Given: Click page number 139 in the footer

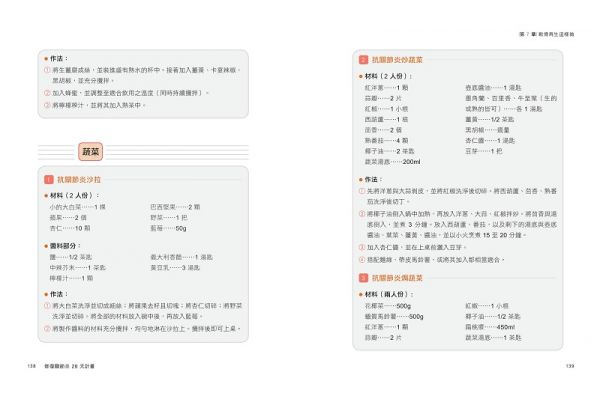Looking at the screenshot, I should pos(570,366).
